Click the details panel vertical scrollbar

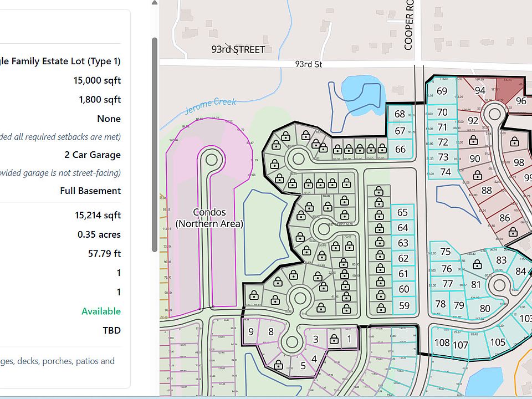click(x=155, y=144)
